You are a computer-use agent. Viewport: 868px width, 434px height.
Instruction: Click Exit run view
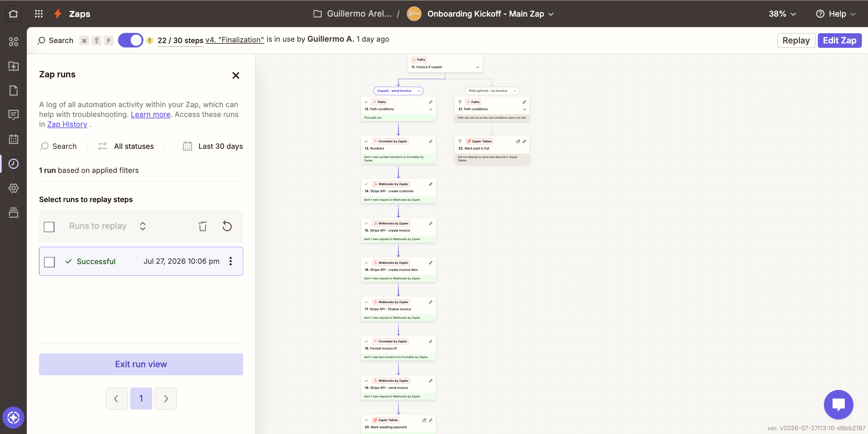(x=141, y=364)
